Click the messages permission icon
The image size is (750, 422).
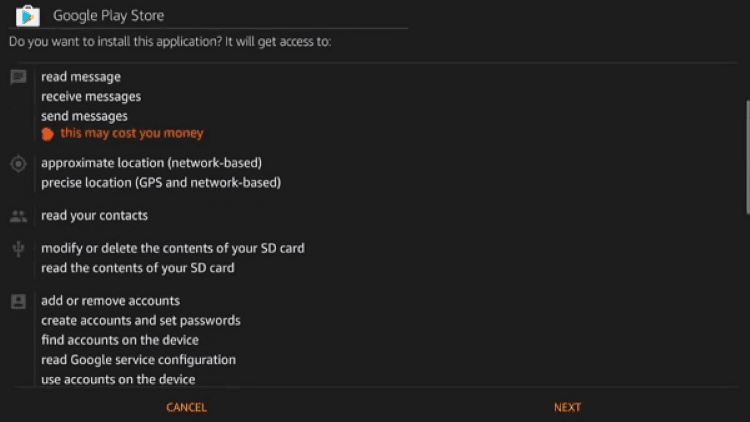(18, 77)
